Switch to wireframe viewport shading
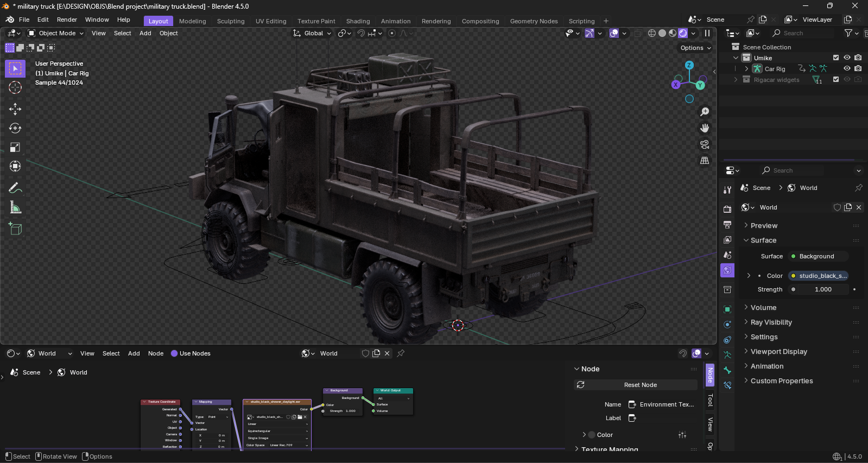868x463 pixels. [652, 33]
